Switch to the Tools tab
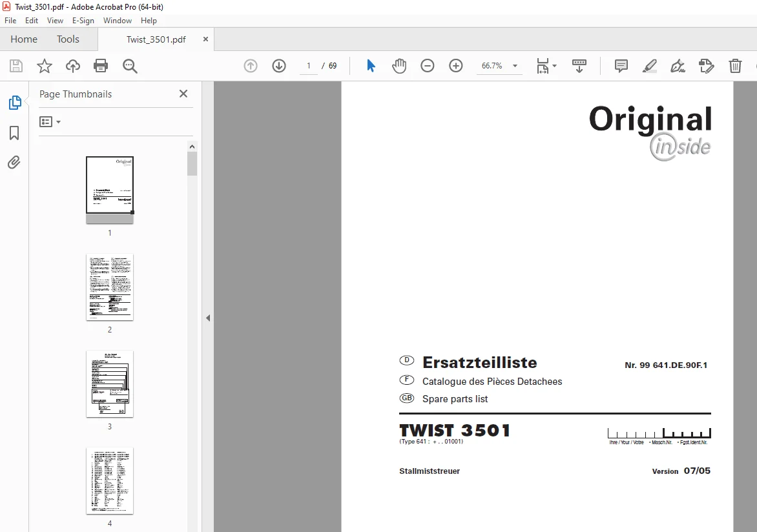The image size is (757, 532). 68,39
